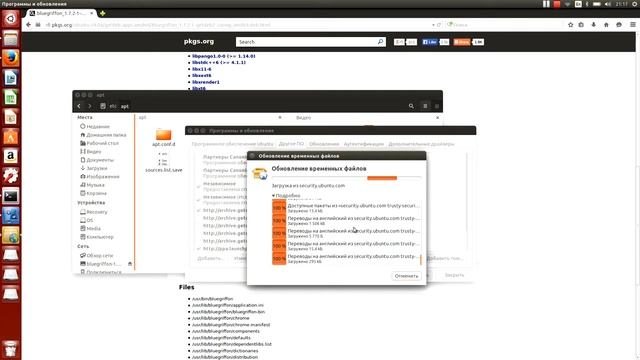This screenshot has height=360, width=640.
Task: Click search icon in Files window toolbar
Action: click(411, 106)
